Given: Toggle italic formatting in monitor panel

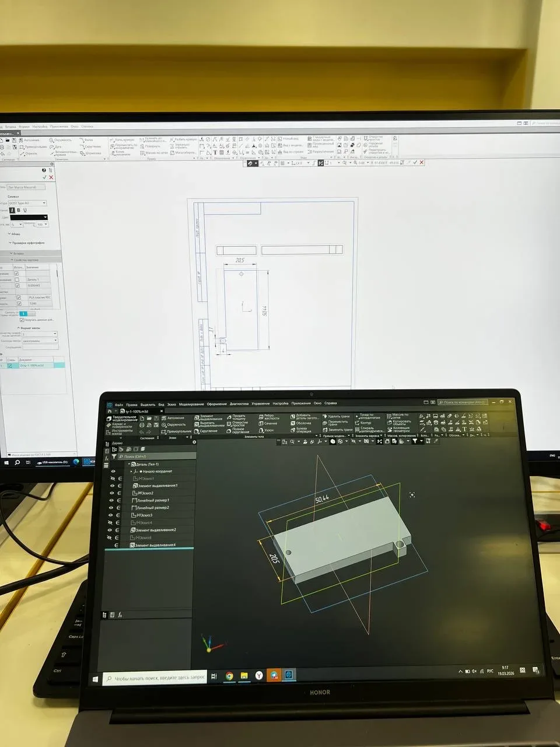Looking at the screenshot, I should pos(13,210).
